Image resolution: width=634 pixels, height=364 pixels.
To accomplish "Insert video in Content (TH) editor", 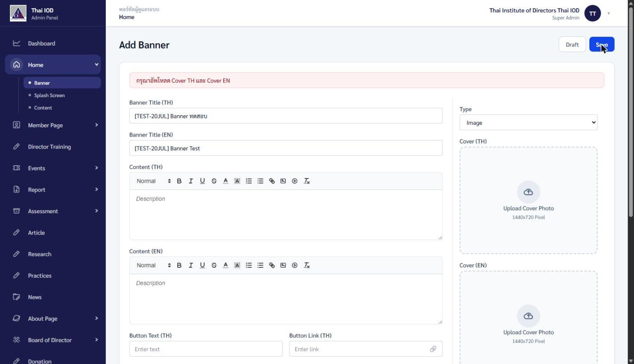I will (x=295, y=181).
